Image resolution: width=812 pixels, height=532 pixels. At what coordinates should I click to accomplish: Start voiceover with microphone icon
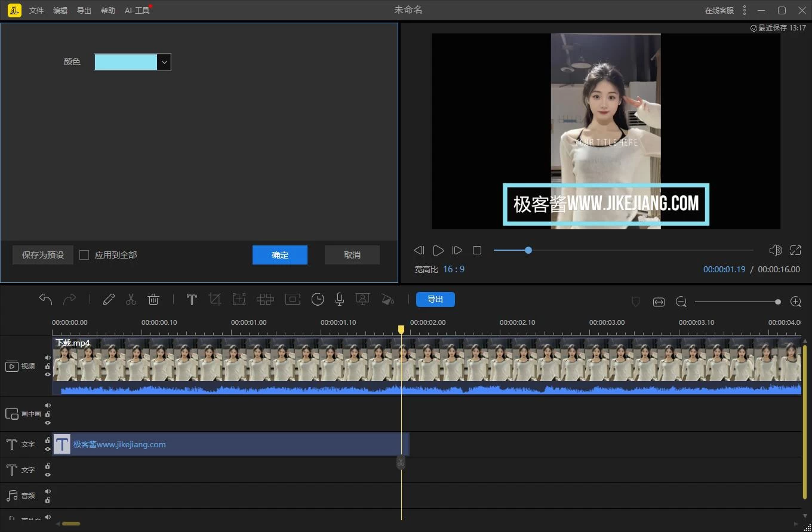click(340, 300)
